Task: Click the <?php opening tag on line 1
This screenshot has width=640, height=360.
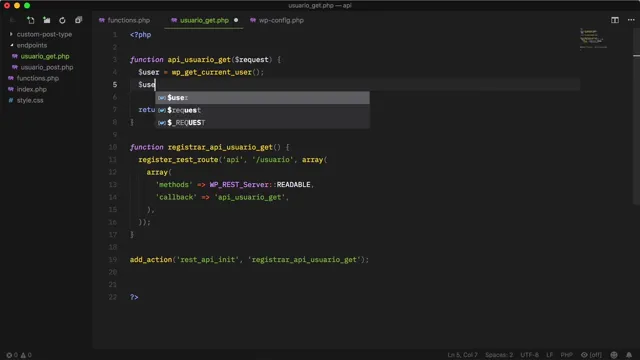Action: click(140, 35)
